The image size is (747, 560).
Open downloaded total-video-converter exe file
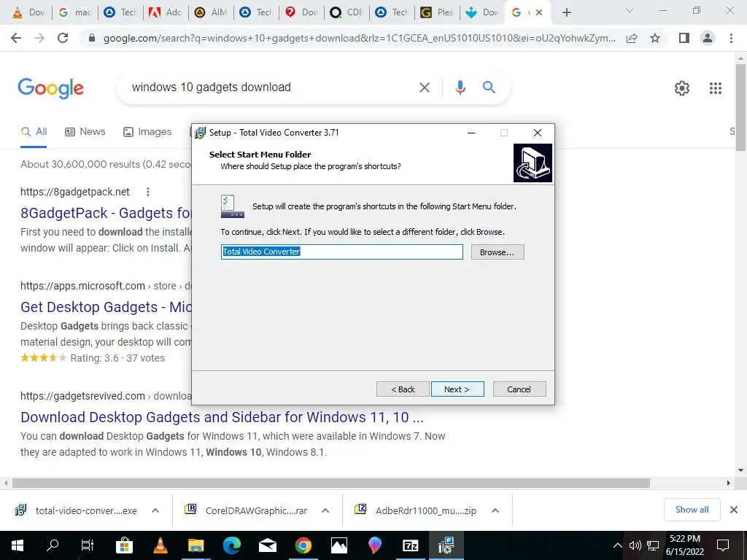pos(76,510)
